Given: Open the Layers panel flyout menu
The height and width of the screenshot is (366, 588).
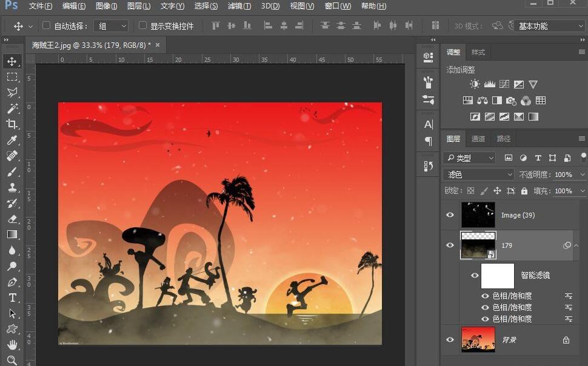Looking at the screenshot, I should coord(581,138).
